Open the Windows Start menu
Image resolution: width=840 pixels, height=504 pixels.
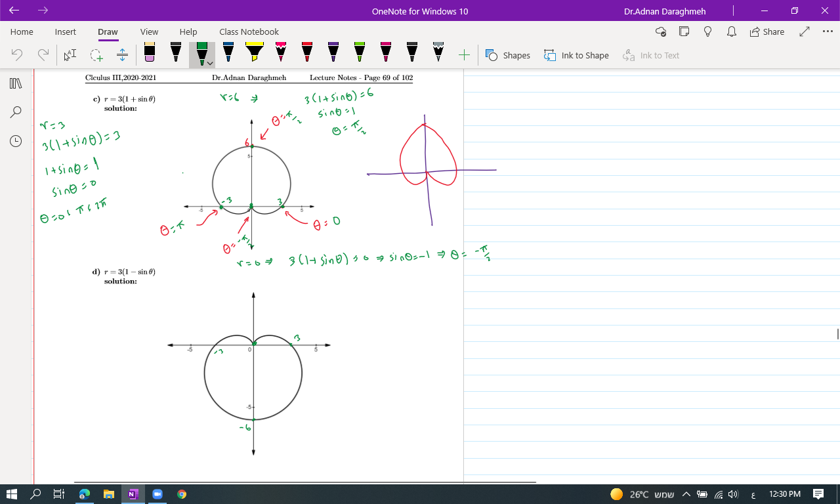[12, 494]
